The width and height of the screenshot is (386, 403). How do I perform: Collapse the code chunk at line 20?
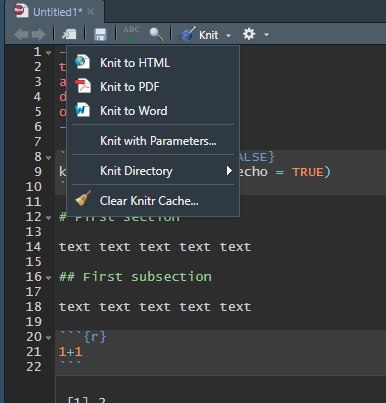click(x=49, y=338)
